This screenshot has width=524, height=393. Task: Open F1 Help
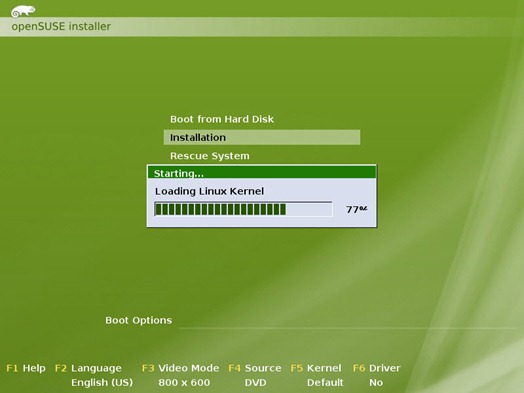click(x=26, y=368)
